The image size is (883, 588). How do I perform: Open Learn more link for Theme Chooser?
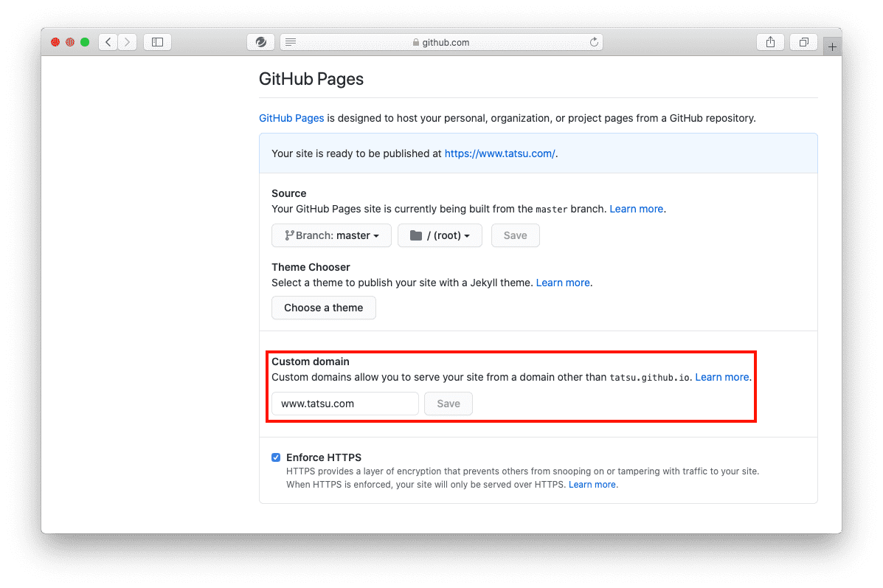pyautogui.click(x=563, y=283)
